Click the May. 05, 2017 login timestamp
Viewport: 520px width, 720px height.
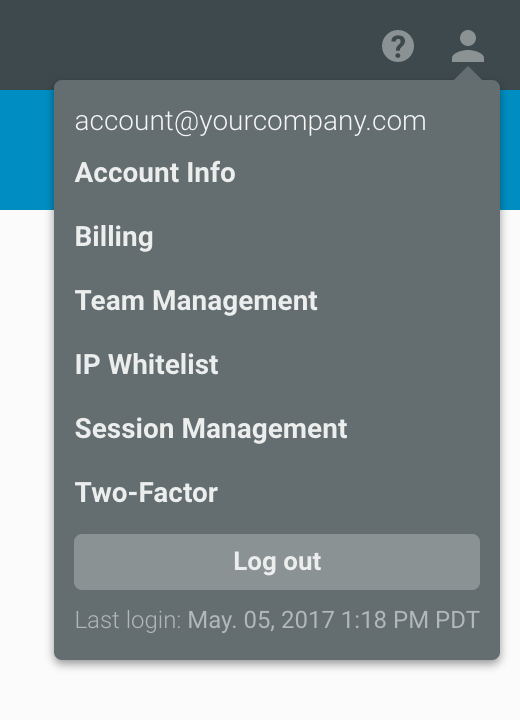pos(333,620)
